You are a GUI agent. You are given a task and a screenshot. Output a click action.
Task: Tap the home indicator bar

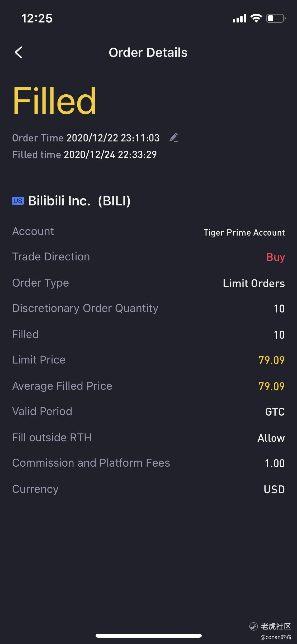[x=149, y=636]
